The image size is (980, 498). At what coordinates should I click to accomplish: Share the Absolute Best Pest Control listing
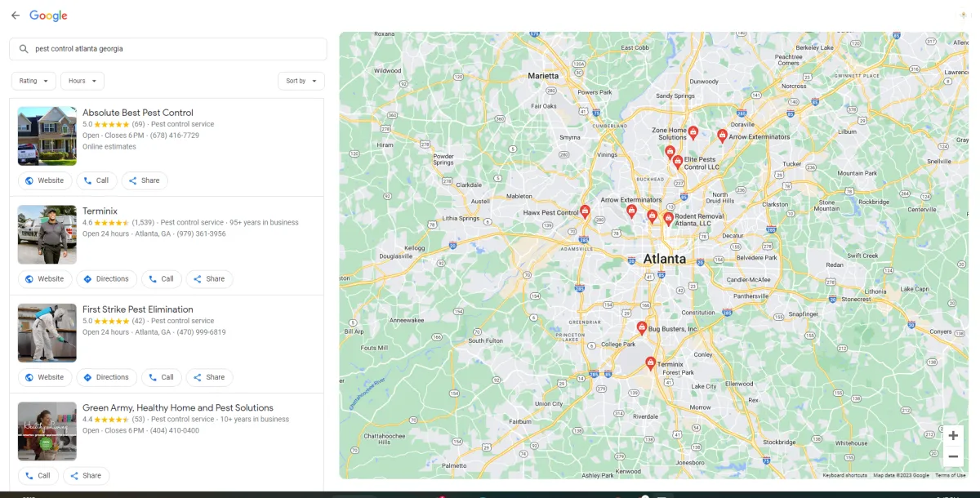pyautogui.click(x=145, y=180)
